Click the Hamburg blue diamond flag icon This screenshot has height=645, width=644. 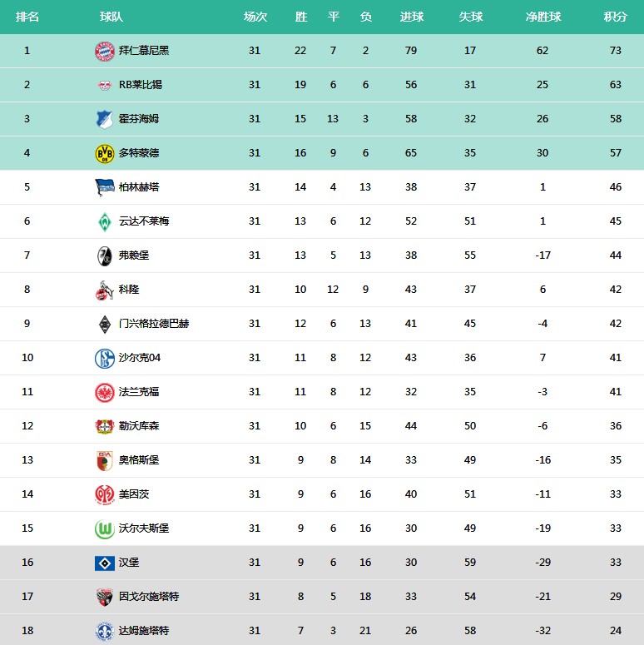point(105,563)
